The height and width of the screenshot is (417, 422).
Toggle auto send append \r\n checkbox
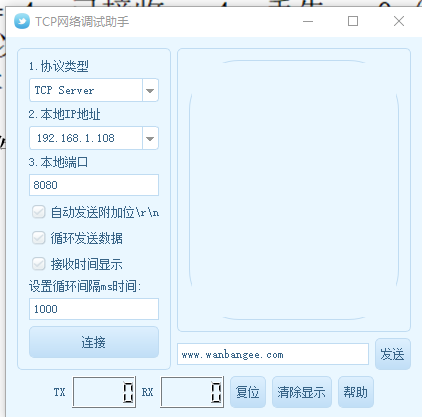(39, 212)
